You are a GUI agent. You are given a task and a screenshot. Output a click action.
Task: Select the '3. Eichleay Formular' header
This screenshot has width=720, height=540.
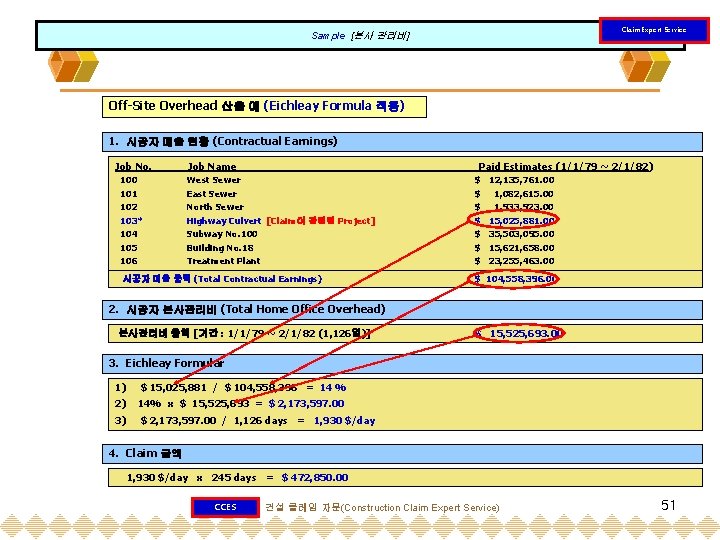402,363
